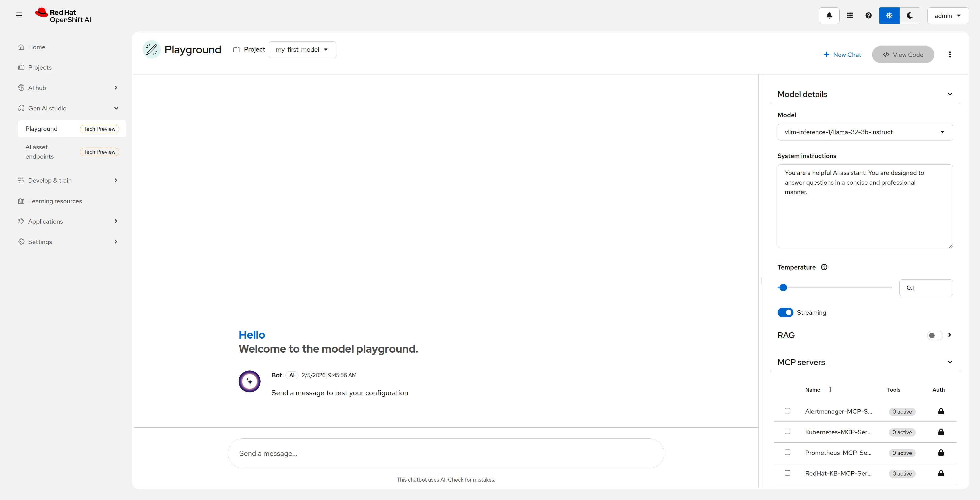The image size is (980, 500).
Task: Click the Projects folder icon in sidebar
Action: [21, 67]
